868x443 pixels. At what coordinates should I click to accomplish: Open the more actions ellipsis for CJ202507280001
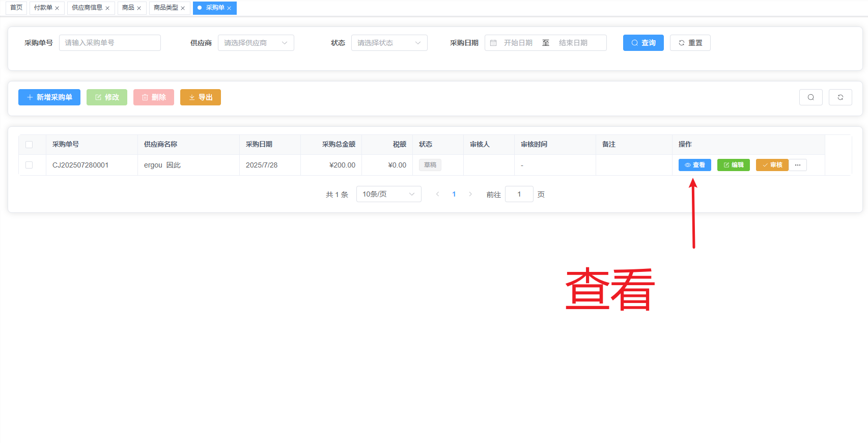(x=798, y=165)
